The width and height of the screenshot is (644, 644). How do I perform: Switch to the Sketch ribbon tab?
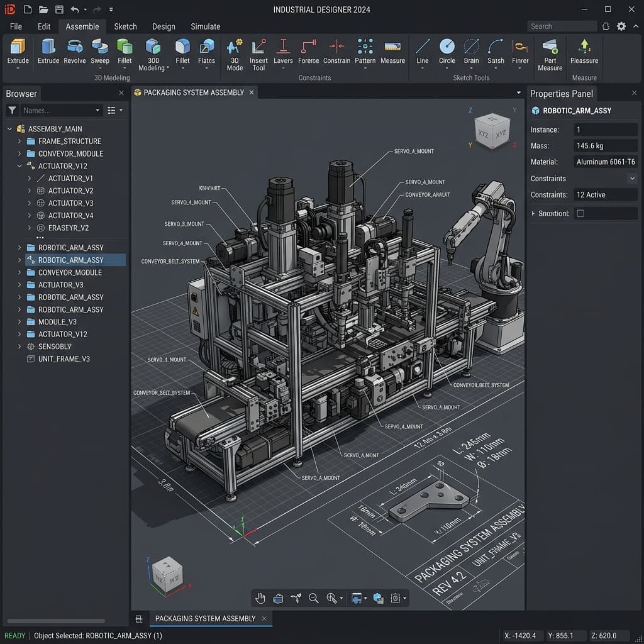point(125,26)
